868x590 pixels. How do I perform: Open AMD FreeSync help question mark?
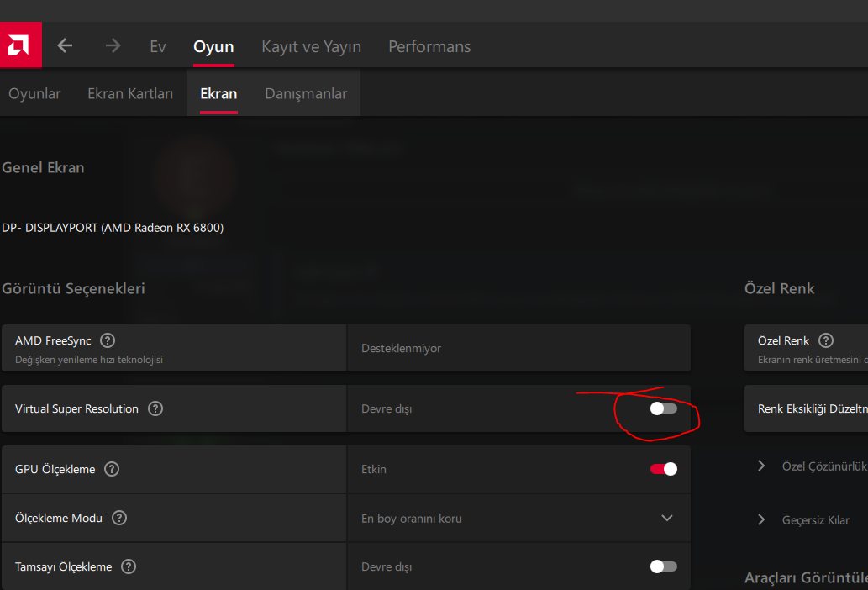108,341
